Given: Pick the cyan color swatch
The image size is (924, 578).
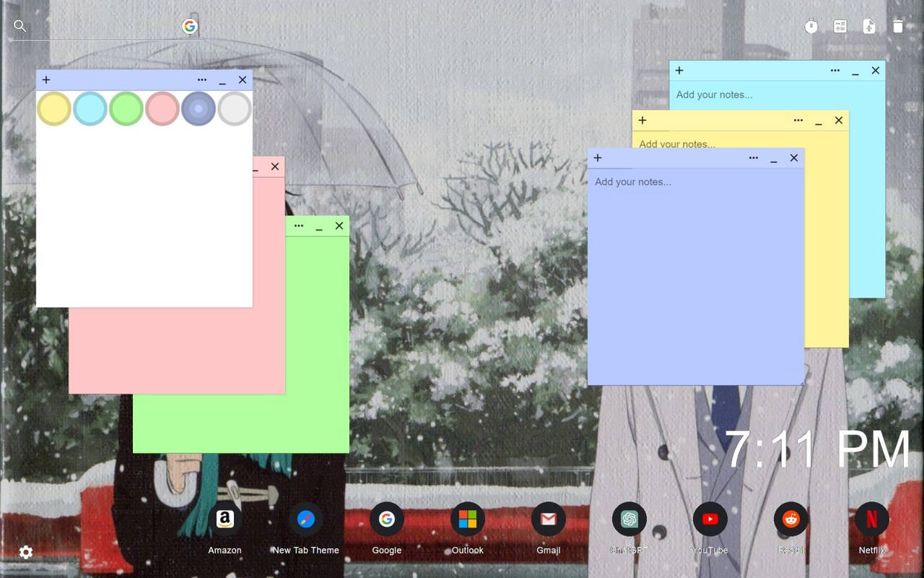Looking at the screenshot, I should (x=90, y=108).
